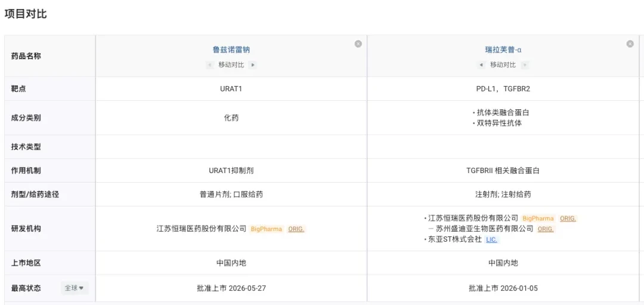Open the 全球 region dropdown
The image size is (644, 305).
coord(75,288)
